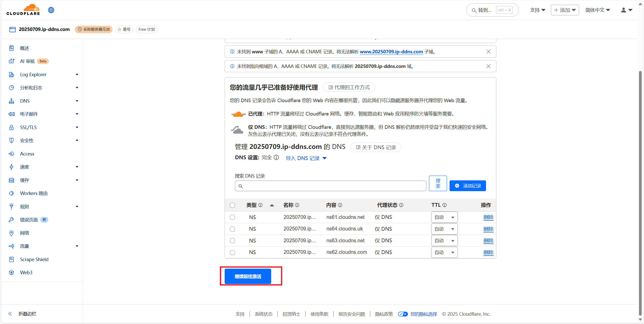Open 关于 DNS 记录 documentation link
The width and height of the screenshot is (644, 324).
376,147
